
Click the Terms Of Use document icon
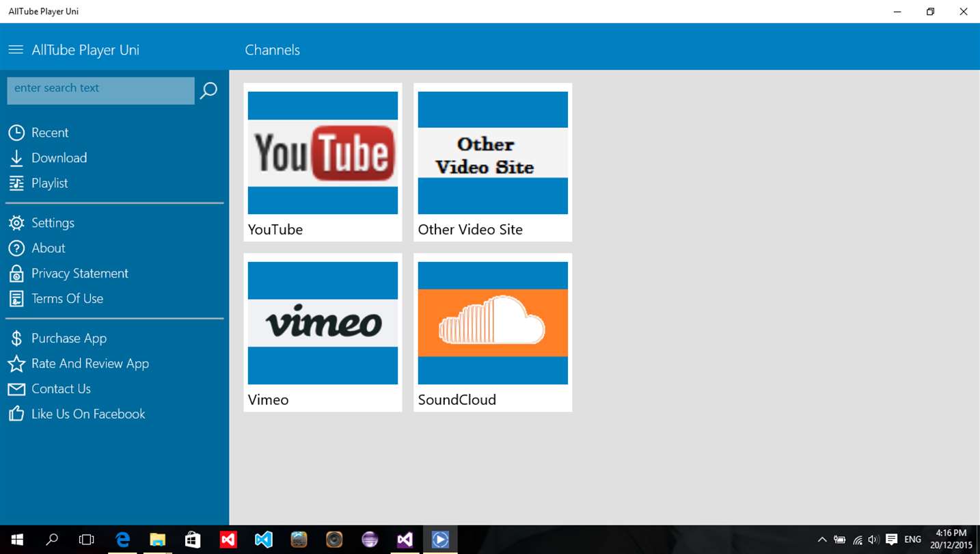[x=16, y=299]
